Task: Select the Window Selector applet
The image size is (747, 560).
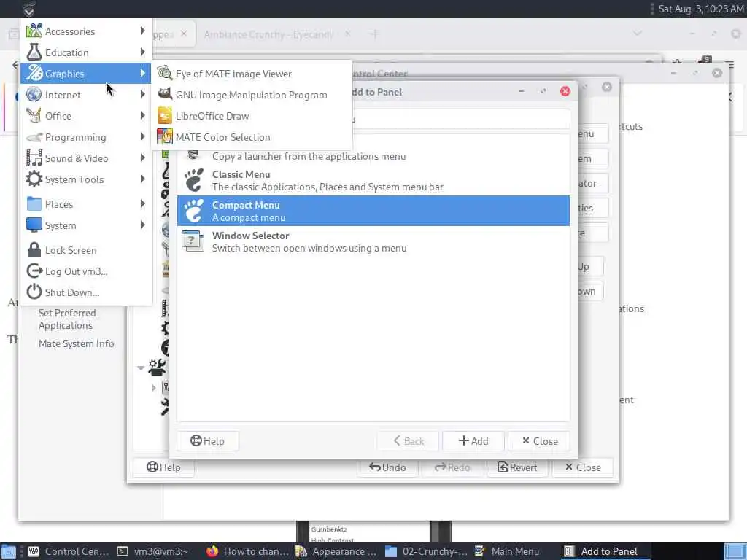Action: click(373, 241)
